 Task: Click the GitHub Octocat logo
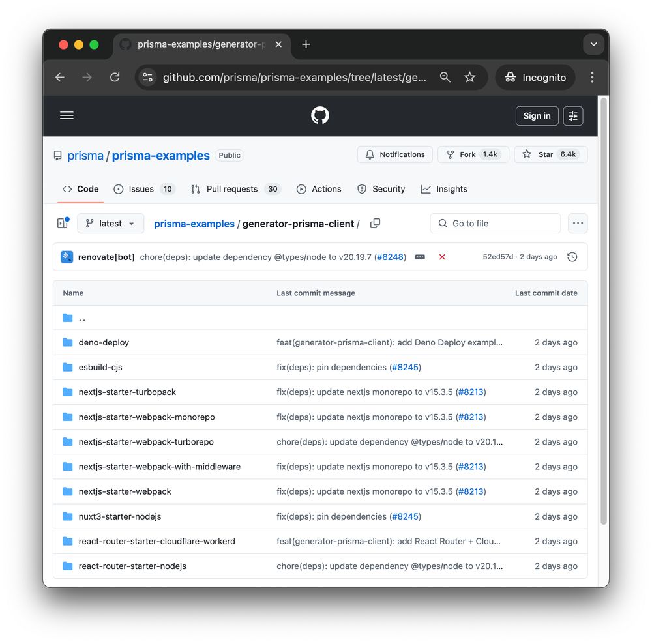click(x=319, y=115)
